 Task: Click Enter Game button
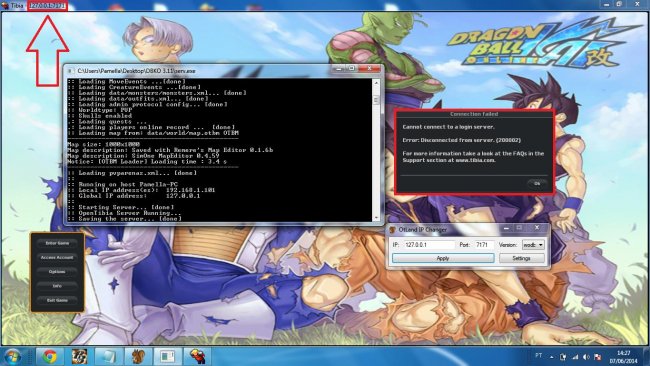pos(57,243)
